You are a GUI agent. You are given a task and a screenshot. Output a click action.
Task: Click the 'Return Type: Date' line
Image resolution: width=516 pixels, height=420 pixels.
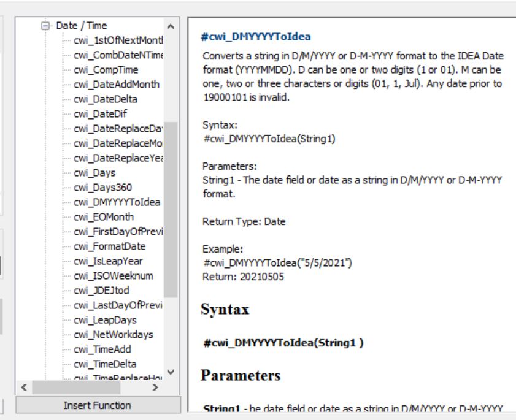click(244, 222)
